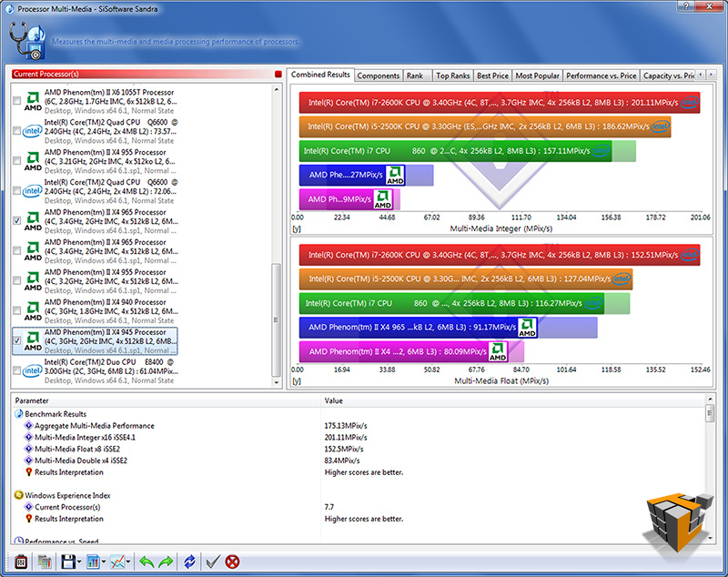
Task: Click the processor list scrollbar up arrow
Action: pyautogui.click(x=277, y=89)
